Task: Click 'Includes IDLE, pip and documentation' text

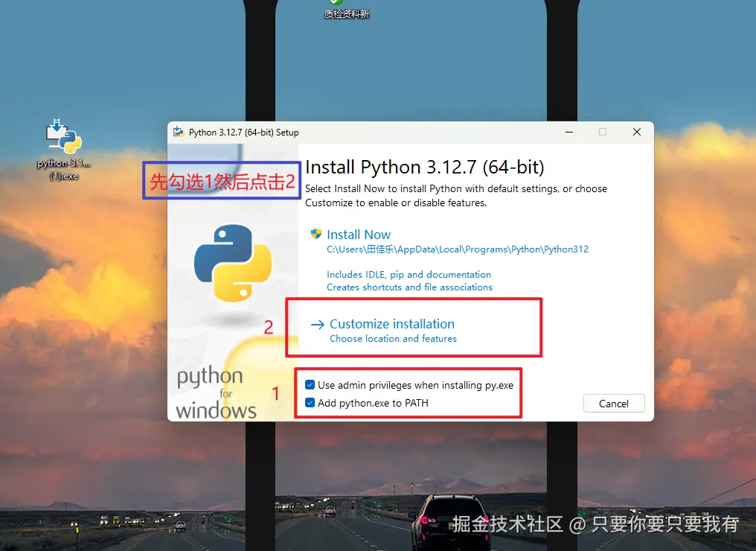Action: point(409,275)
